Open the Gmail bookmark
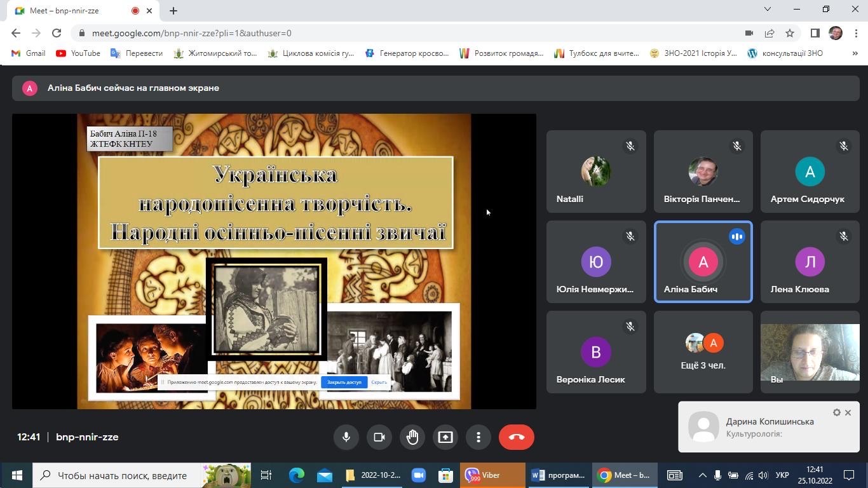 click(29, 53)
